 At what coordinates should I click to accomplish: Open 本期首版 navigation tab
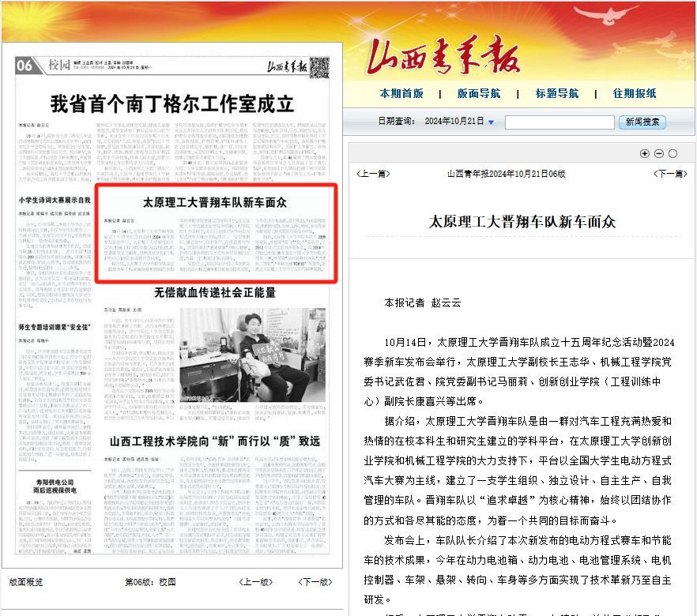pos(401,93)
